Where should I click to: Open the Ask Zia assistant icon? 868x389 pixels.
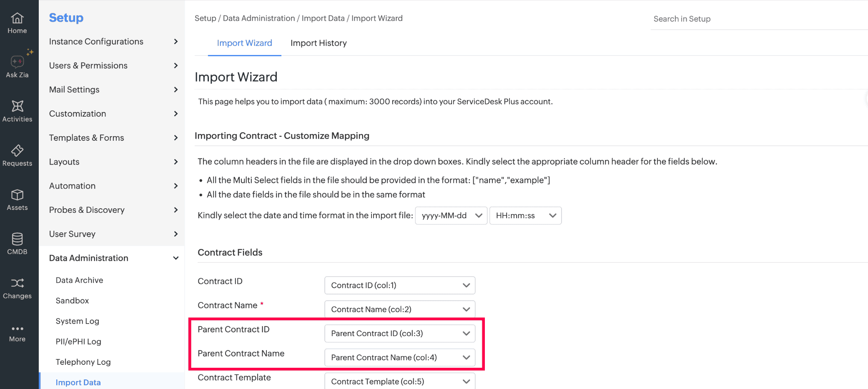(17, 62)
